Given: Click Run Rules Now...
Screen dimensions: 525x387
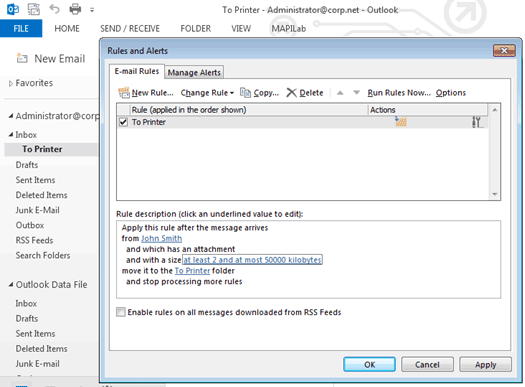Looking at the screenshot, I should 399,93.
